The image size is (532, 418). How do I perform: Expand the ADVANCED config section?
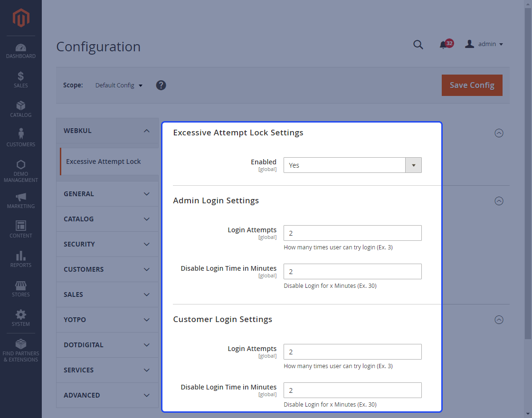click(107, 395)
